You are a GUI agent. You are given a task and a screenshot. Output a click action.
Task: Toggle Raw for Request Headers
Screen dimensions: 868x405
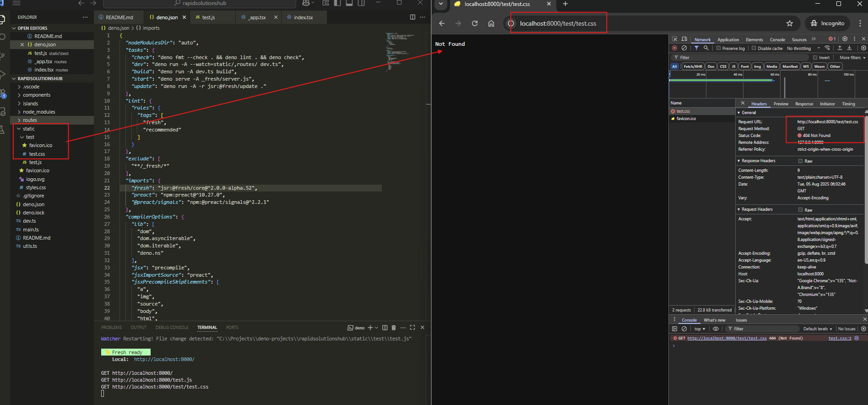pyautogui.click(x=801, y=210)
